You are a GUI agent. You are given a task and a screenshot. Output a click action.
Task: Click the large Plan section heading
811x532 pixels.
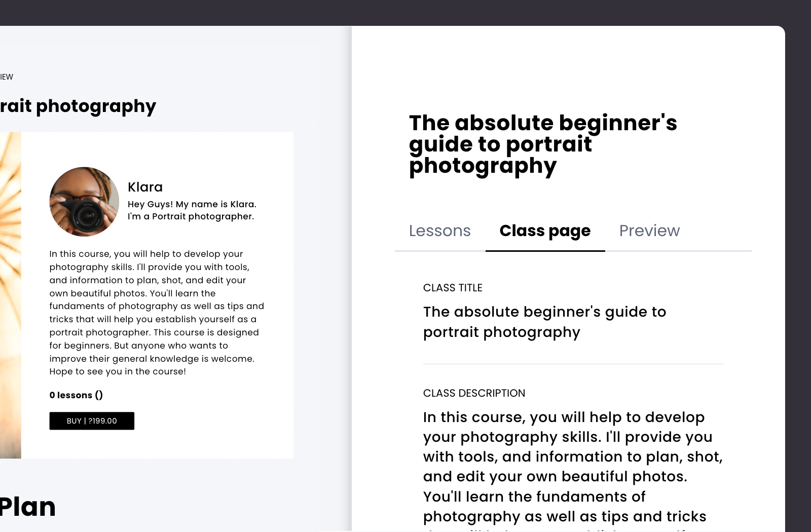pos(28,507)
